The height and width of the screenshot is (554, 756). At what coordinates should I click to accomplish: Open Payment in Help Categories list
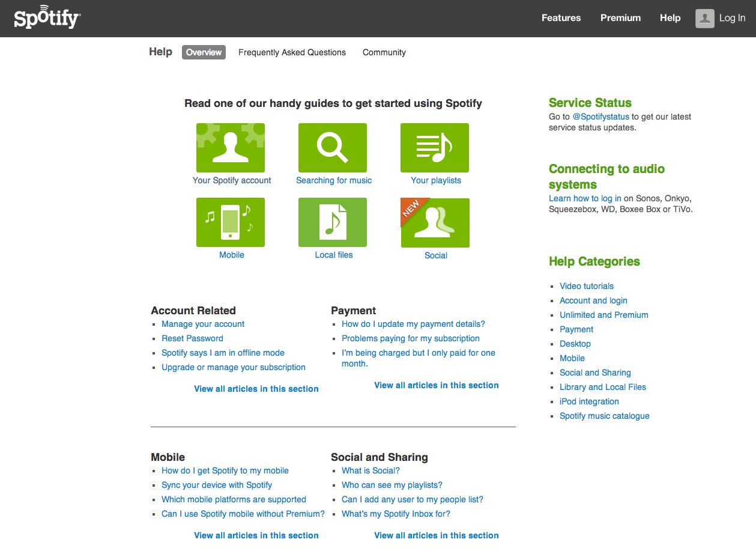[x=576, y=329]
